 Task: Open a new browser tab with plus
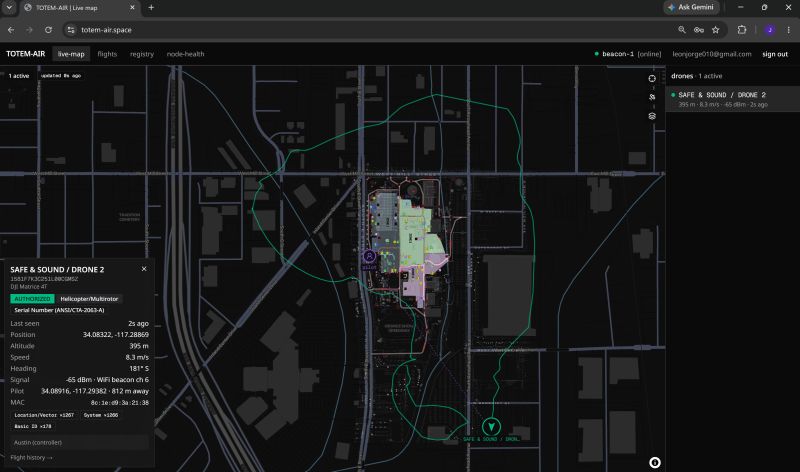151,8
